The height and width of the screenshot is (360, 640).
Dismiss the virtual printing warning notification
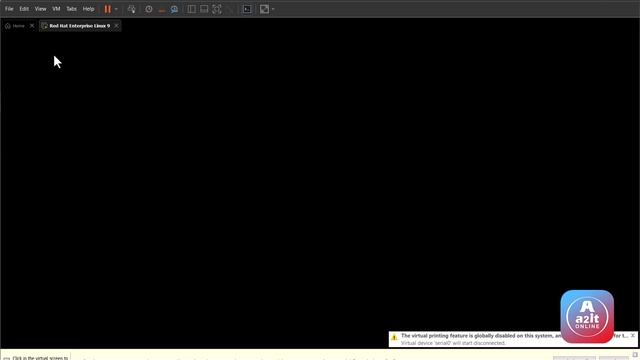click(x=633, y=336)
